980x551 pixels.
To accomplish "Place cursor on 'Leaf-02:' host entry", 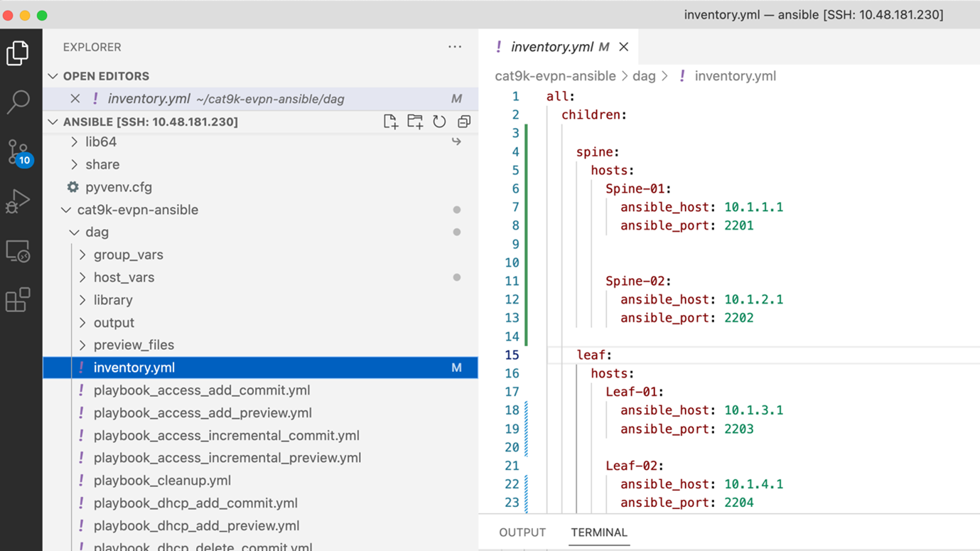I will [x=635, y=466].
